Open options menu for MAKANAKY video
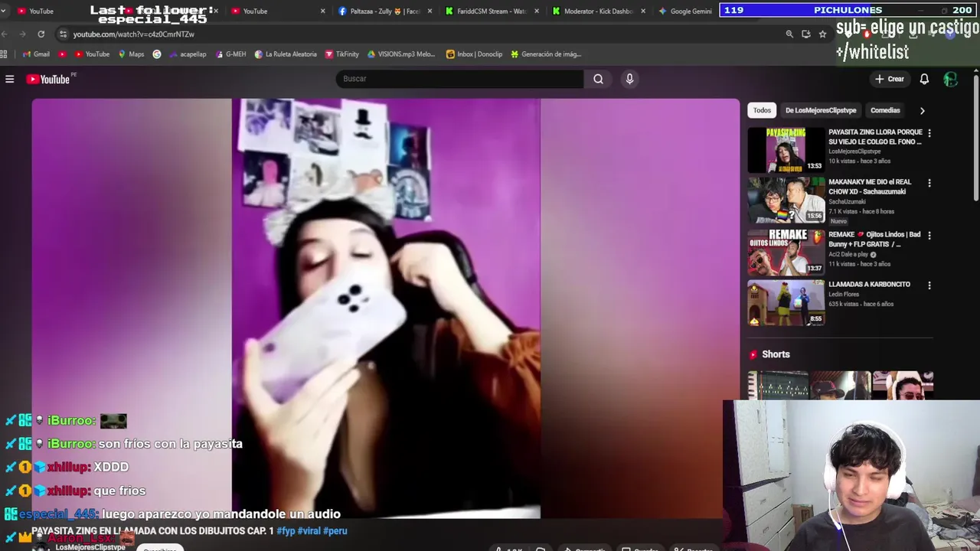 pos(929,184)
